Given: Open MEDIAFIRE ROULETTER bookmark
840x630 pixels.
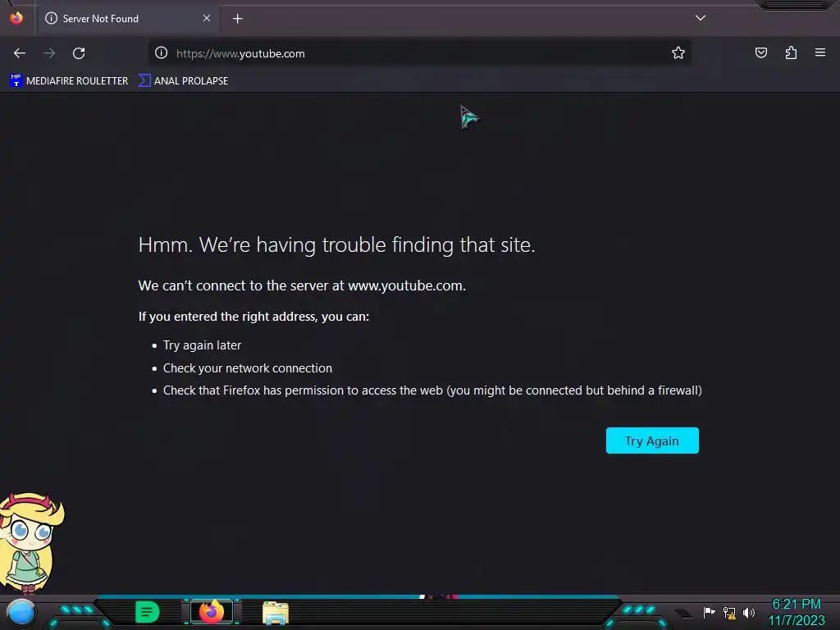Looking at the screenshot, I should (69, 81).
